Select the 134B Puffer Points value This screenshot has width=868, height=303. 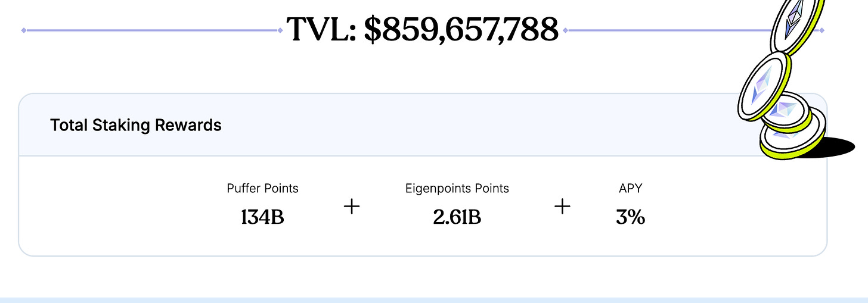point(262,217)
